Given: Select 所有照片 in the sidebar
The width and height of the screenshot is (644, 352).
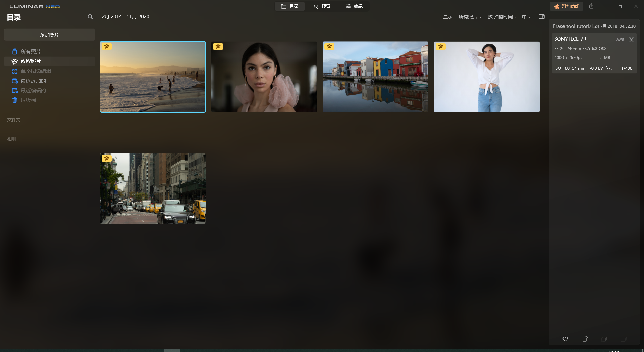Looking at the screenshot, I should pos(31,52).
